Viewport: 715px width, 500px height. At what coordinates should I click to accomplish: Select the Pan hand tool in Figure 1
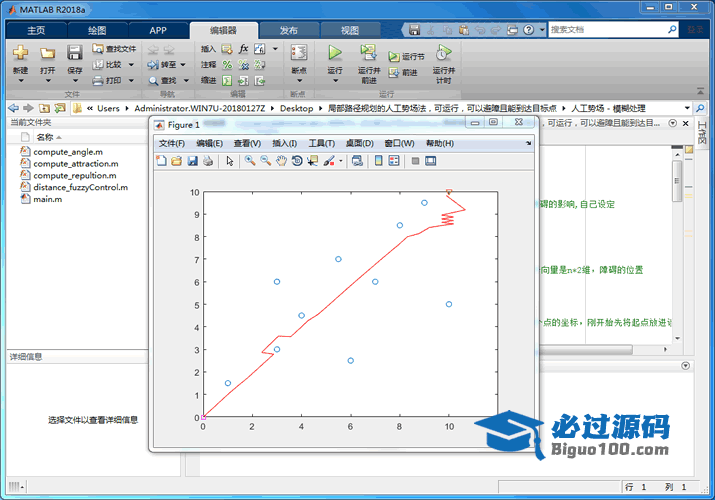tap(281, 161)
